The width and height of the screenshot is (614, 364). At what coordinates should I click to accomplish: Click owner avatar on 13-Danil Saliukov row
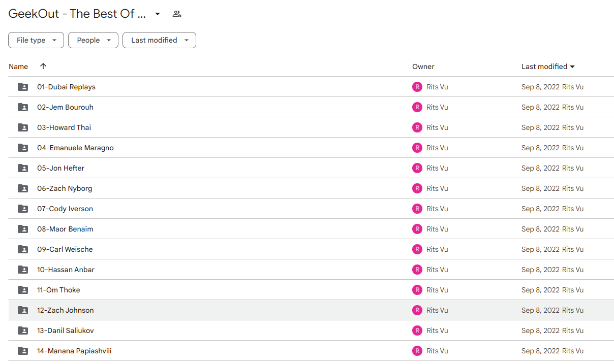point(417,330)
